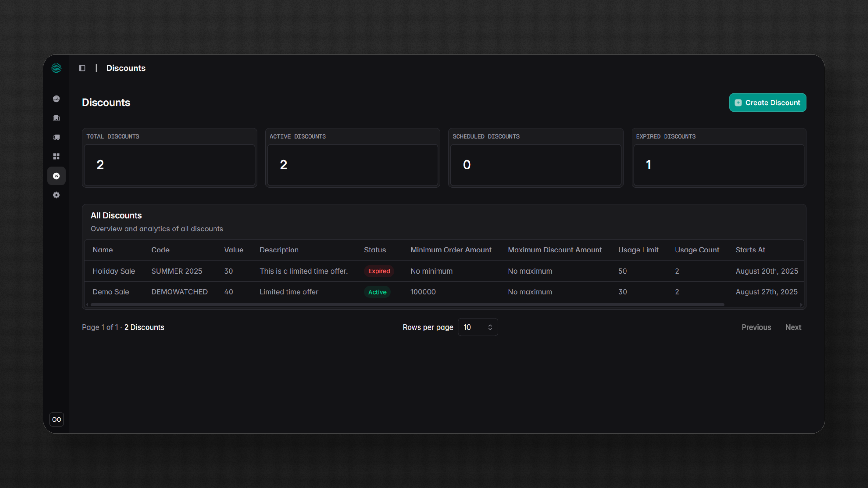
Task: Select the discounts percent sidebar icon
Action: pos(56,176)
